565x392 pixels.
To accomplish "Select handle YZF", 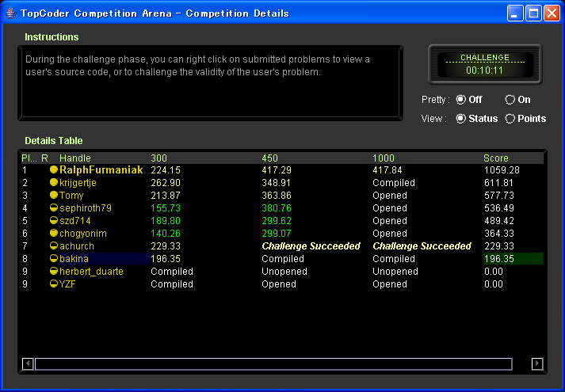I will [67, 284].
